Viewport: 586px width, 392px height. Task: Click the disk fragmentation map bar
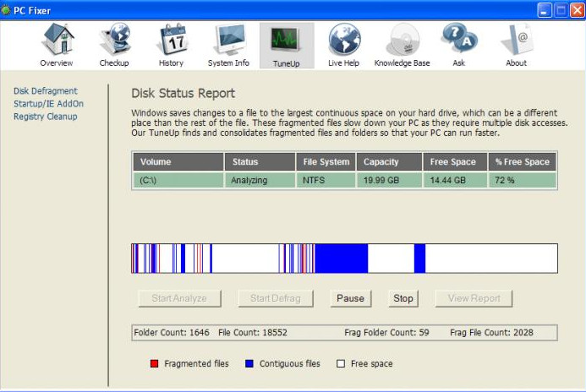(x=344, y=259)
